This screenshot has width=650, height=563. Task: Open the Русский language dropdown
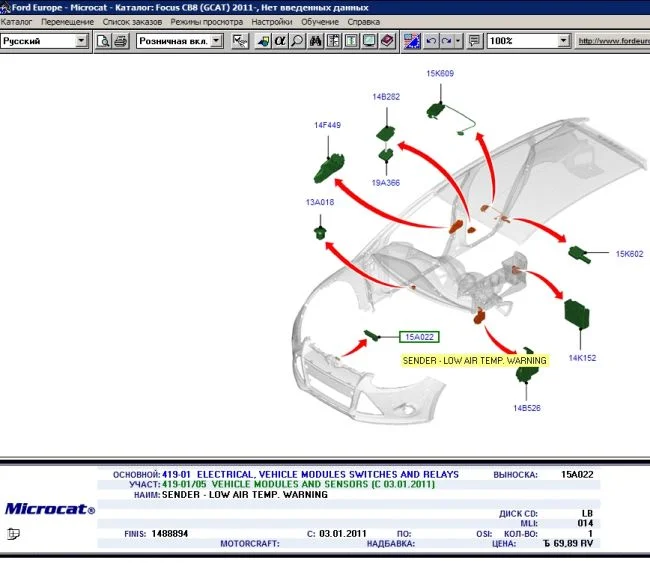pyautogui.click(x=82, y=41)
